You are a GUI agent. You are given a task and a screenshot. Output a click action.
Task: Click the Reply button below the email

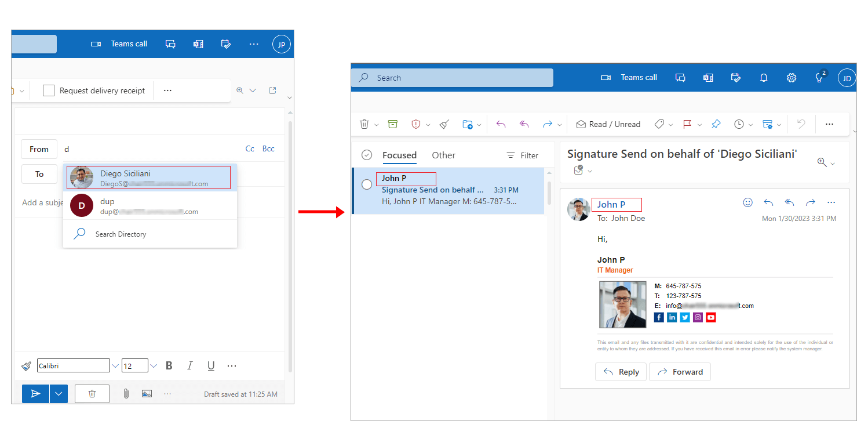621,372
